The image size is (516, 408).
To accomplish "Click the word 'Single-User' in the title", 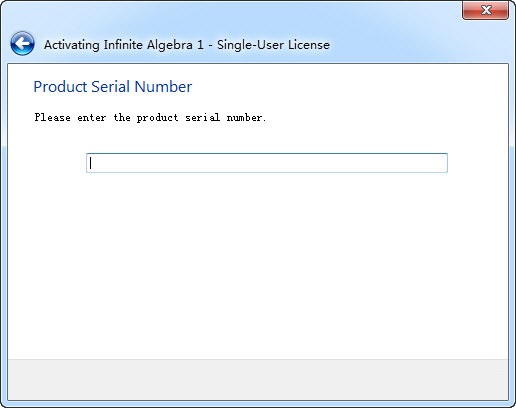I will [x=251, y=45].
